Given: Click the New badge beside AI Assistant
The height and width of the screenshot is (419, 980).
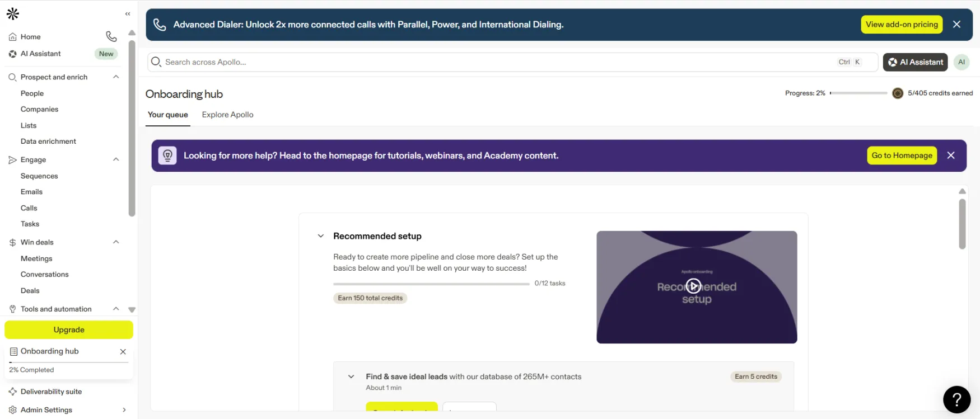Looking at the screenshot, I should 106,54.
